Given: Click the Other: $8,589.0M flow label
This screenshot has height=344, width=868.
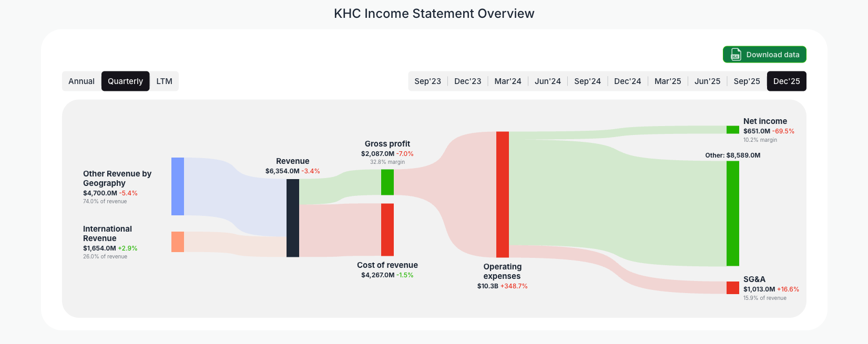Looking at the screenshot, I should click(x=733, y=155).
